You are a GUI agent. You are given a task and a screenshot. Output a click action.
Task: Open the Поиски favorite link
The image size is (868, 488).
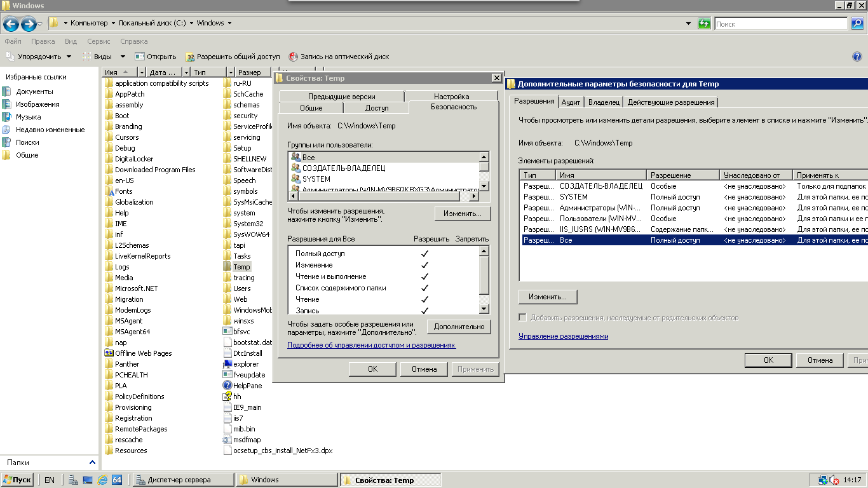tap(27, 142)
